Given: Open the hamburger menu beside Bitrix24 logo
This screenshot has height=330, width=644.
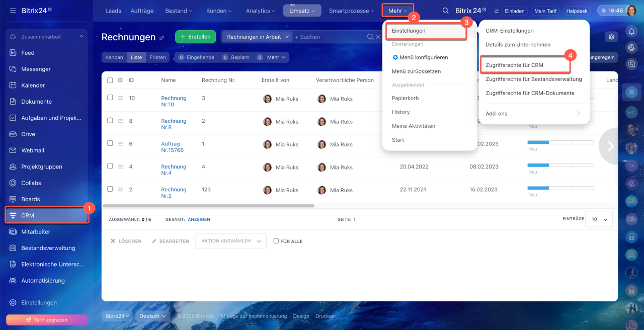Looking at the screenshot, I should 13,11.
